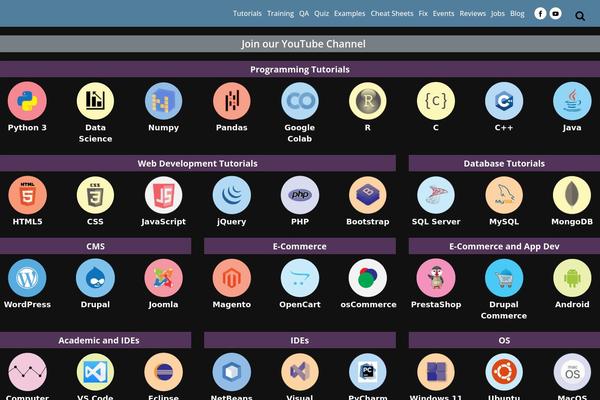Screen dimensions: 600x400
Task: Go to Cheat Sheets in navigation
Action: (392, 13)
